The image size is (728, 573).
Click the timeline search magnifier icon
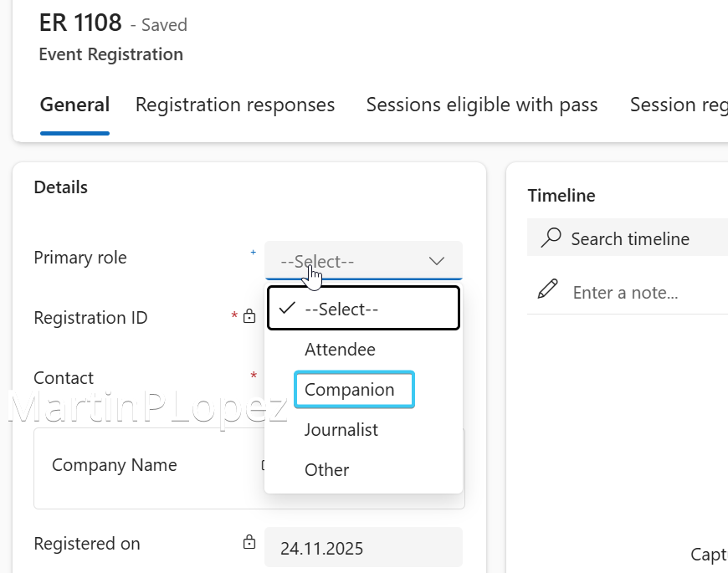point(551,238)
